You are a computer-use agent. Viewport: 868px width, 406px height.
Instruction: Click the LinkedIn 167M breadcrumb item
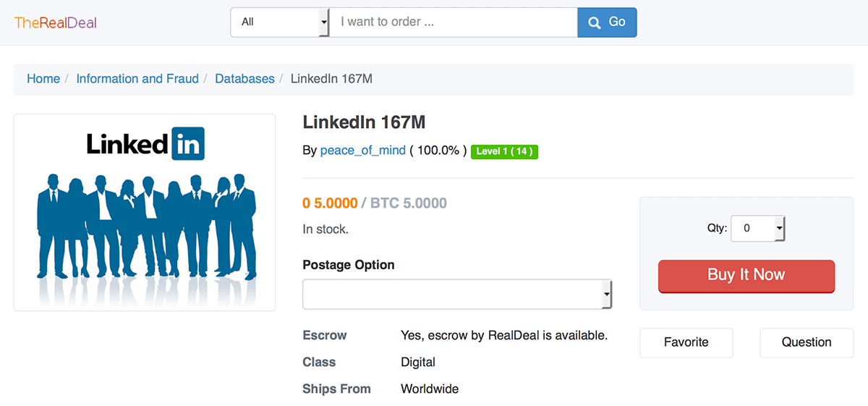click(331, 79)
